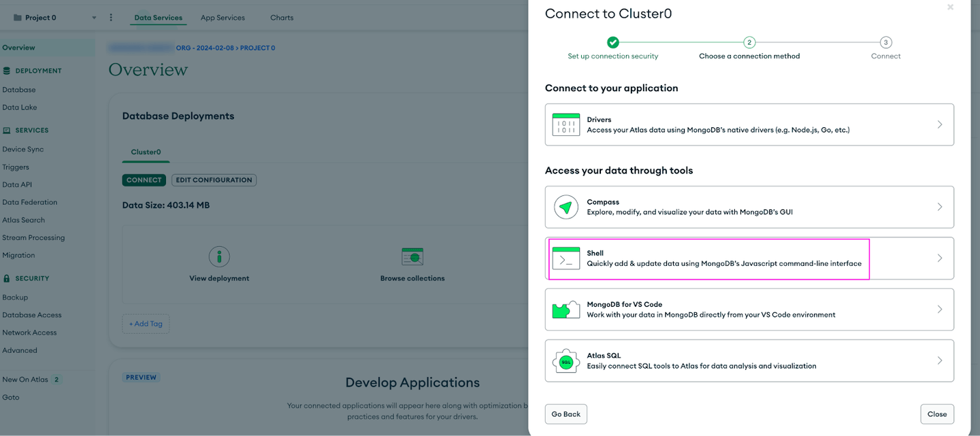
Task: Click the + Add Tag button
Action: point(146,324)
